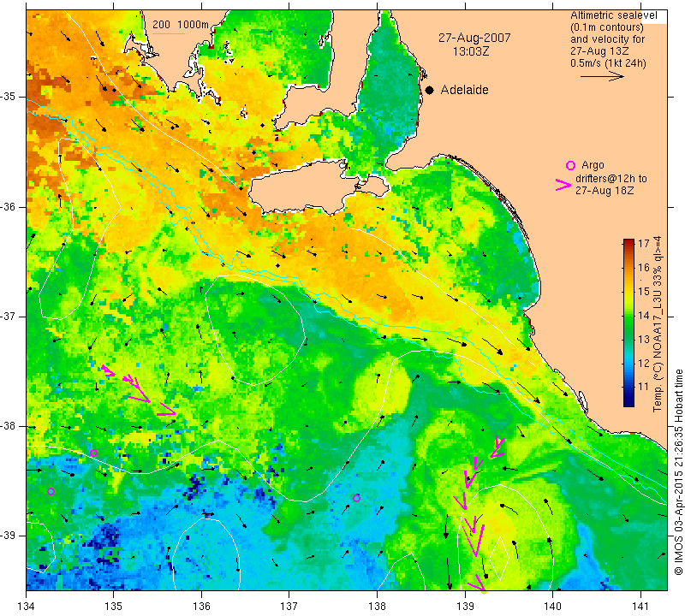
Task: Click the Argo legend magenta circle
Action: click(x=570, y=165)
